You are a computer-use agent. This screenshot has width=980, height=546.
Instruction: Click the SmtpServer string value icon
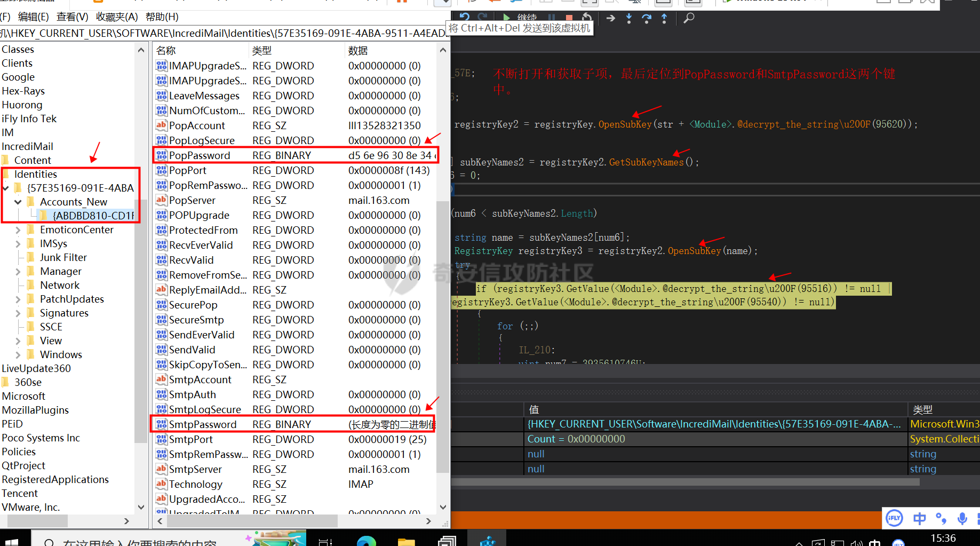tap(161, 469)
